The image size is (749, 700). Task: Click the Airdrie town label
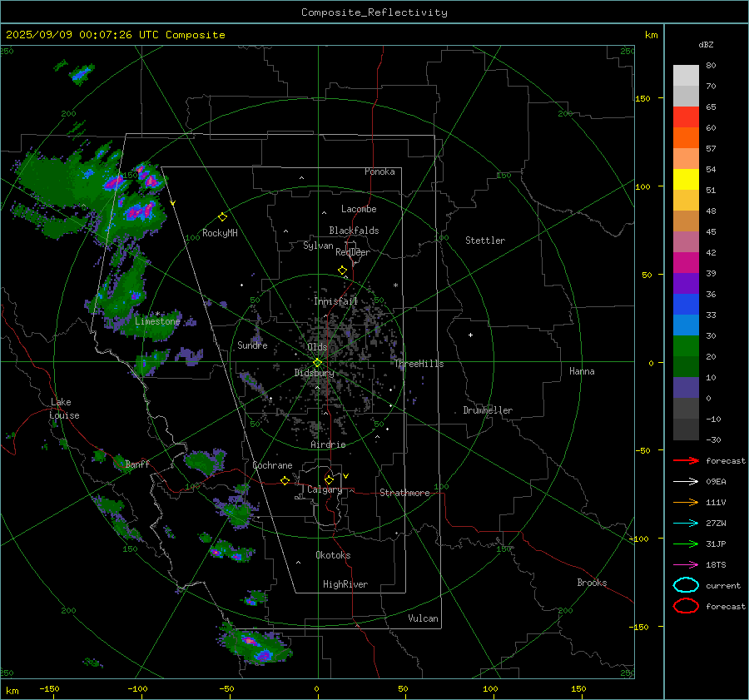[x=328, y=444]
